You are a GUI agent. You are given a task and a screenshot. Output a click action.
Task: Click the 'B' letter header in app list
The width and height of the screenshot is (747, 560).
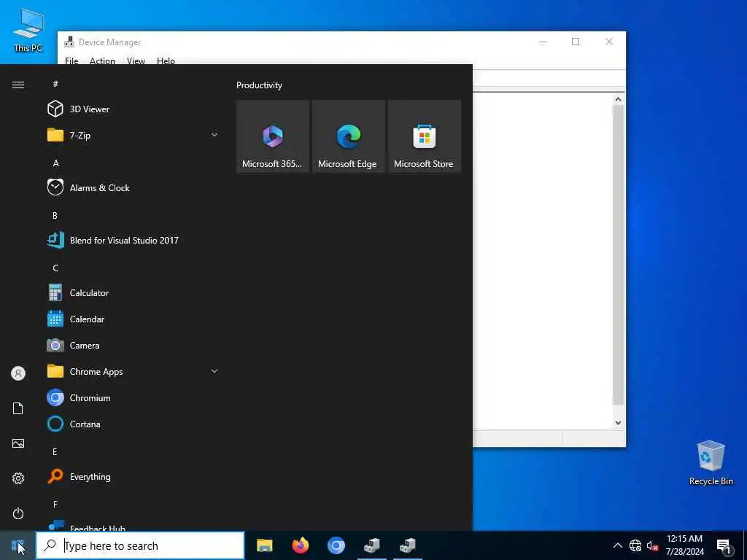click(55, 215)
